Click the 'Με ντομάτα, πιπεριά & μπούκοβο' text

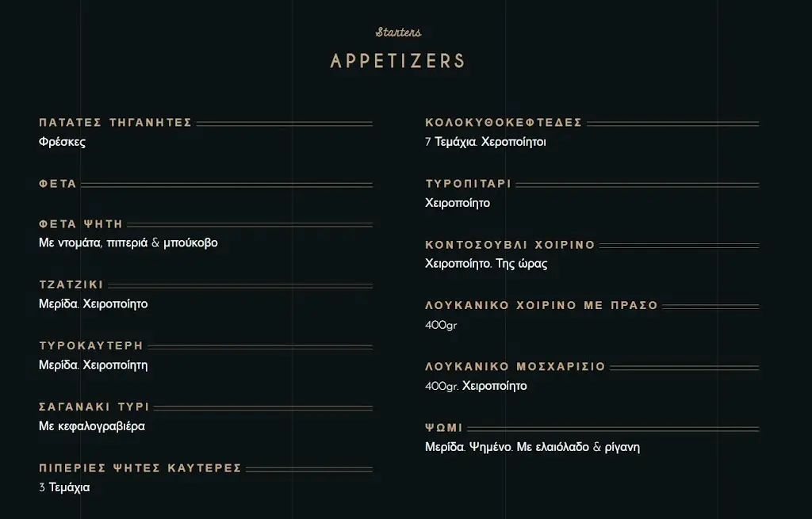pos(128,242)
